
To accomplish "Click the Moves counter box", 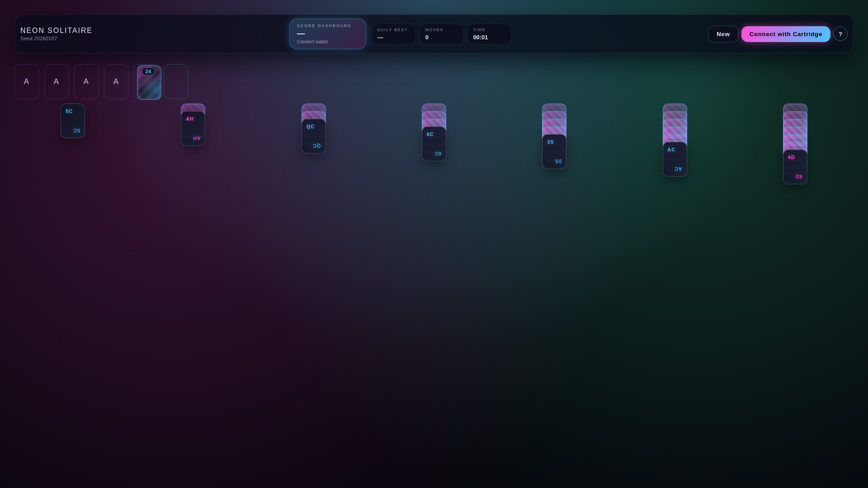I will click(x=442, y=34).
